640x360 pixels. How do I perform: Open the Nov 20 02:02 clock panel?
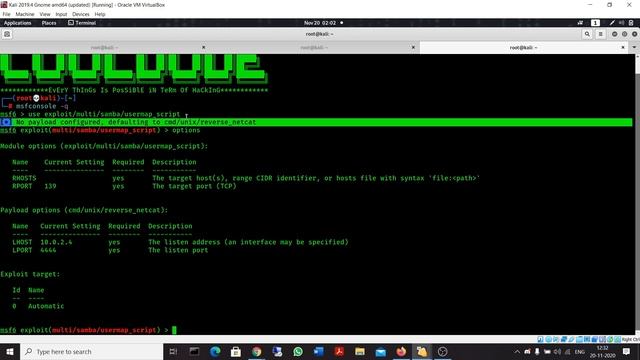coord(320,23)
